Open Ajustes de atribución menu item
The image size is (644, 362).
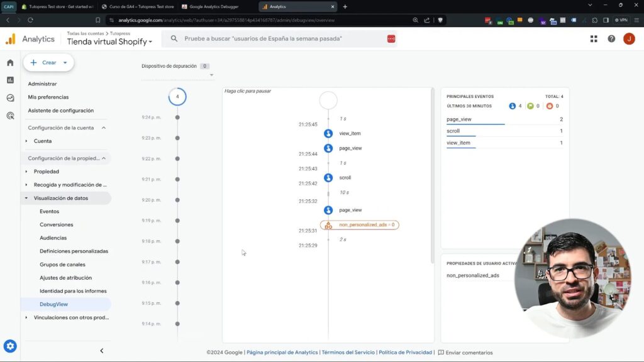tap(65, 278)
